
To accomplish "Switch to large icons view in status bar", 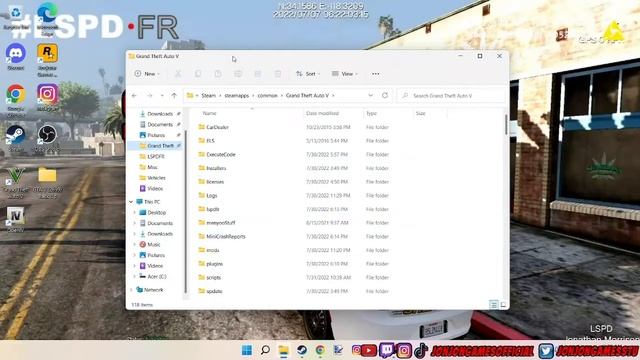I will (x=503, y=304).
